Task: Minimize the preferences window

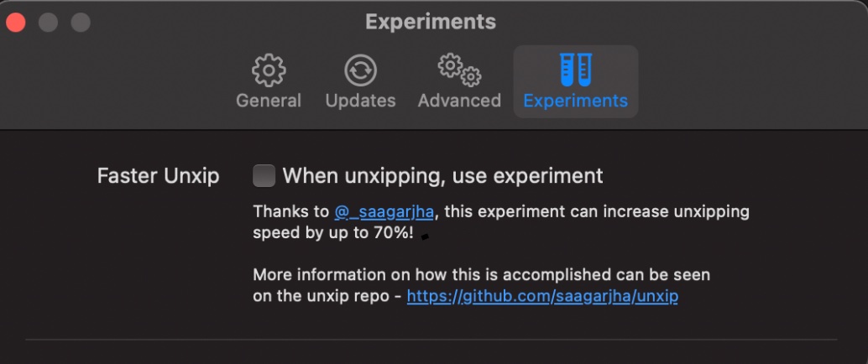Action: [x=48, y=22]
